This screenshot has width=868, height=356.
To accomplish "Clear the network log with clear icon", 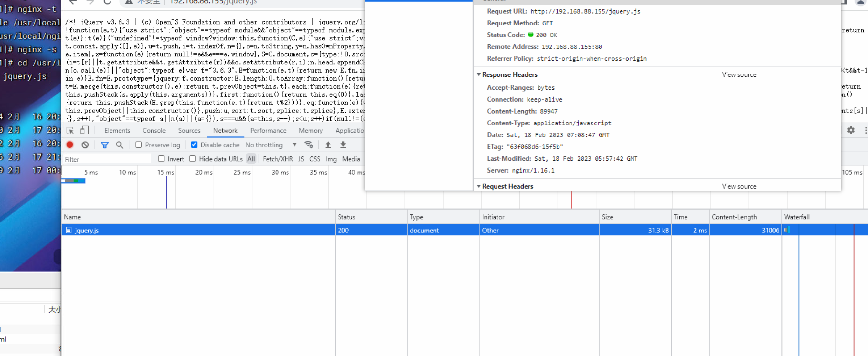I will pyautogui.click(x=85, y=145).
